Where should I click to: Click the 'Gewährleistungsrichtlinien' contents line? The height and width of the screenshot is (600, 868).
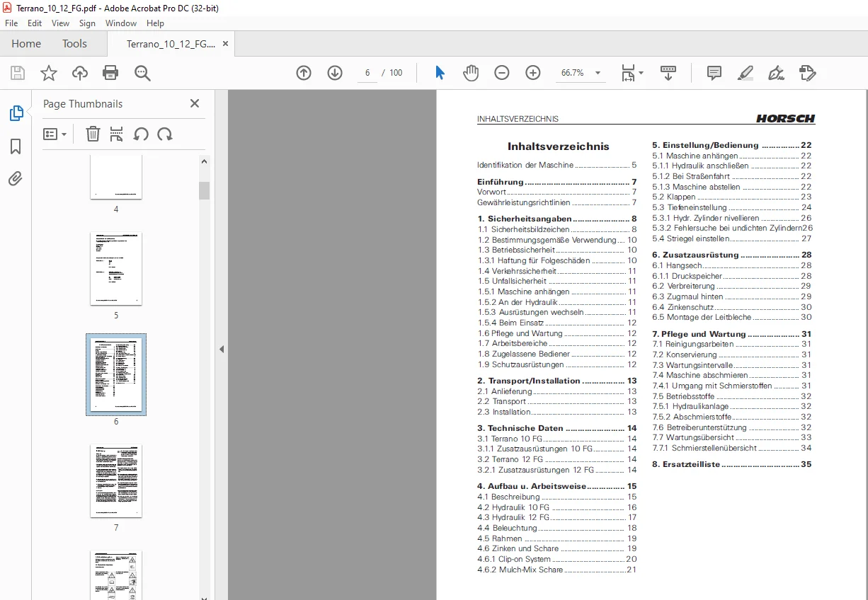point(557,202)
